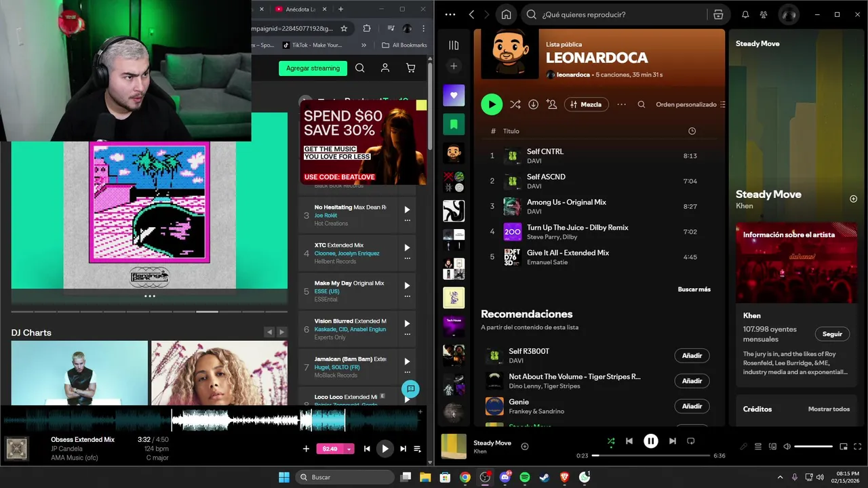Open Orden personalizado sort dropdown
The width and height of the screenshot is (868, 488).
pos(690,104)
